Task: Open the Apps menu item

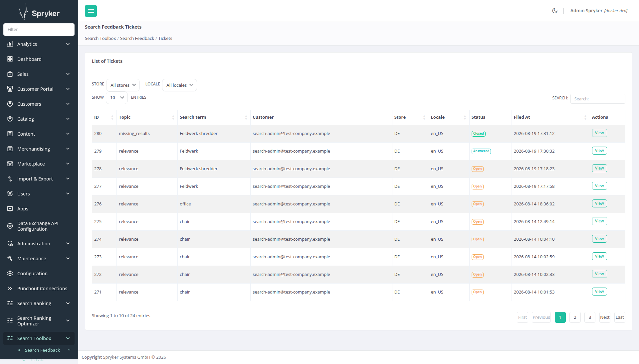Action: click(39, 208)
